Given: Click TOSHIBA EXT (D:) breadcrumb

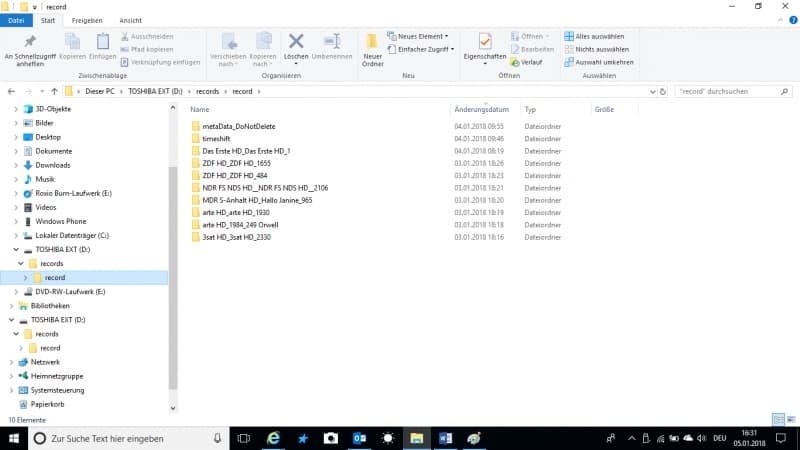Looking at the screenshot, I should point(155,91).
